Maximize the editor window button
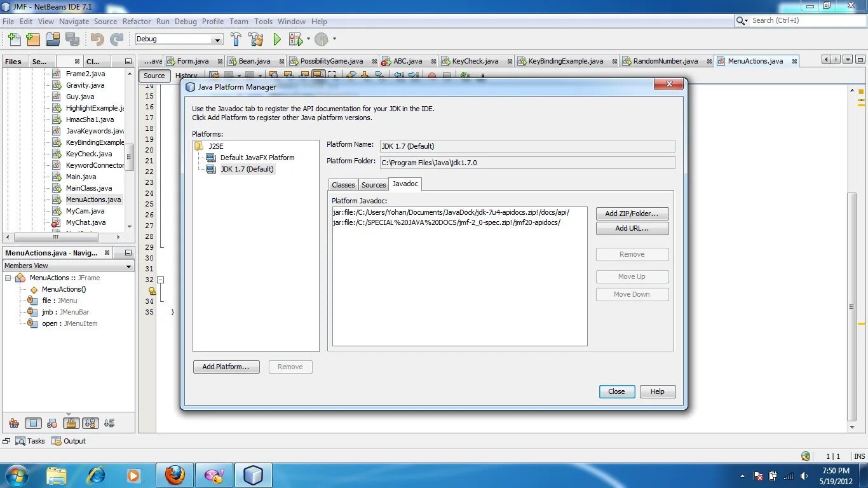 tap(861, 60)
